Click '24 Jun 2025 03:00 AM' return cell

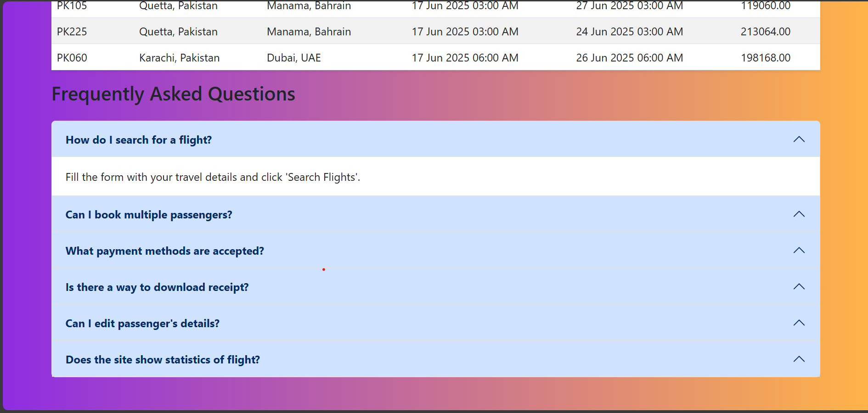click(x=630, y=32)
